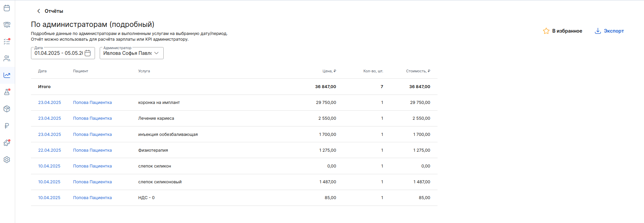Viewport: 644px width, 223px height.
Task: Click the star favorites icon
Action: coord(546,31)
